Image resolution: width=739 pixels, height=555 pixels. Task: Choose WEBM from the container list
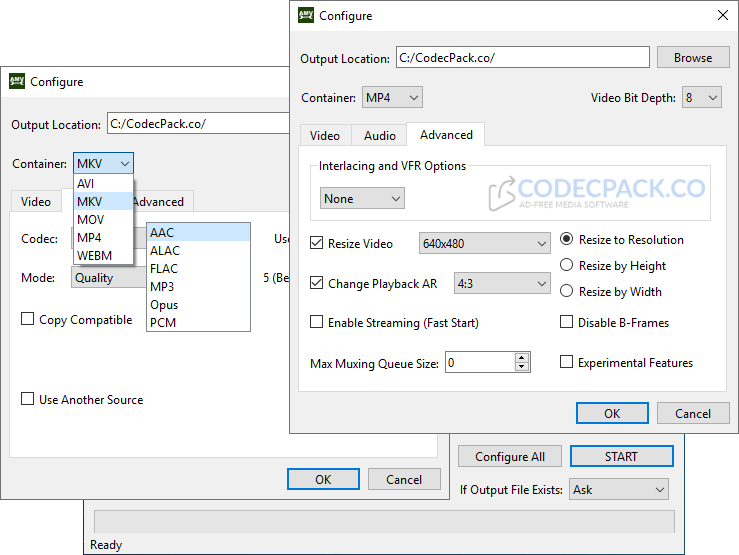pos(103,255)
